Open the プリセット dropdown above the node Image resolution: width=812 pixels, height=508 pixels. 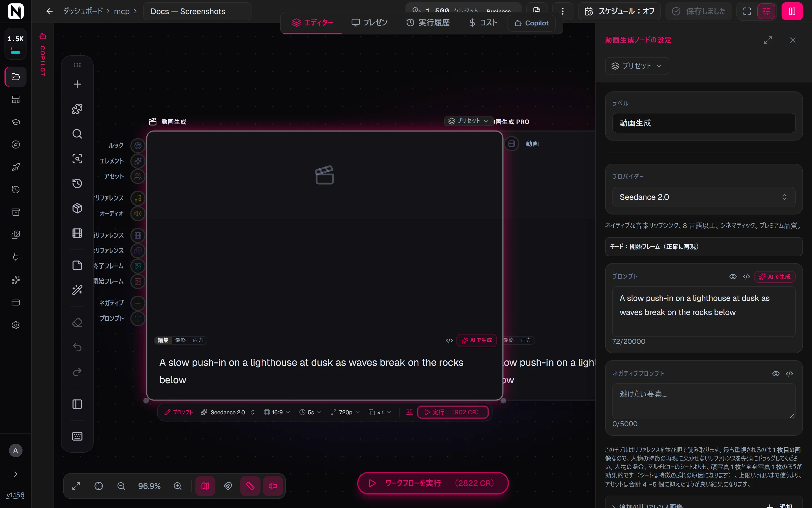[x=468, y=121]
